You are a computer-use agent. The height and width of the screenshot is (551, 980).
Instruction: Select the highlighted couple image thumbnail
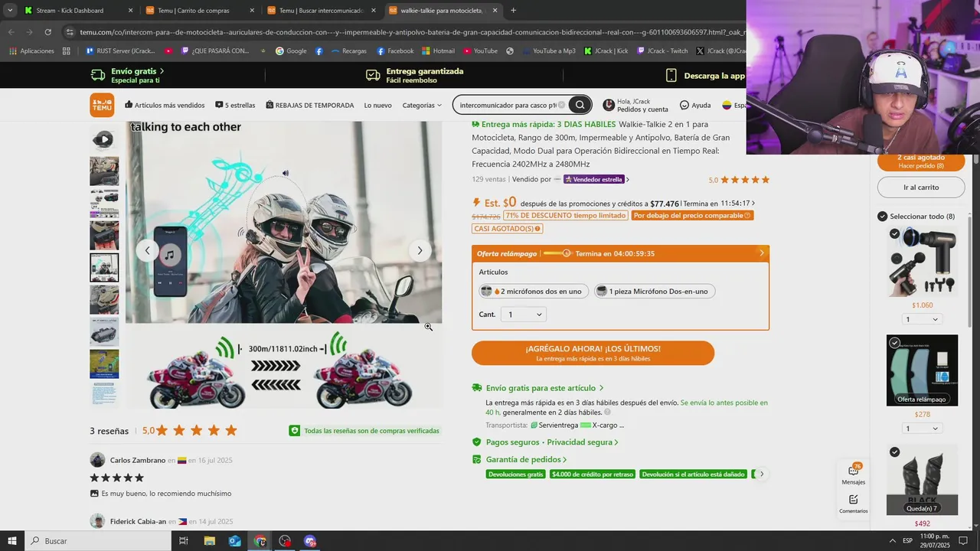[104, 268]
